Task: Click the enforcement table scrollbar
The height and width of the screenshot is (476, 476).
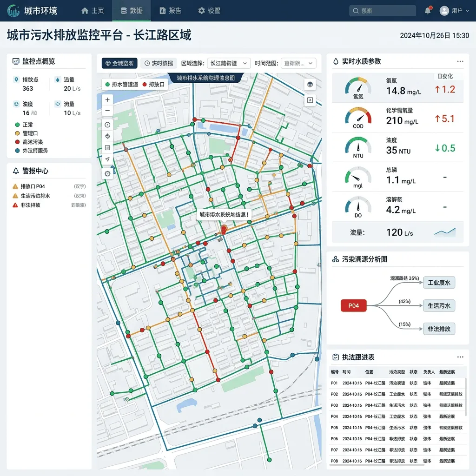Action: click(x=465, y=398)
